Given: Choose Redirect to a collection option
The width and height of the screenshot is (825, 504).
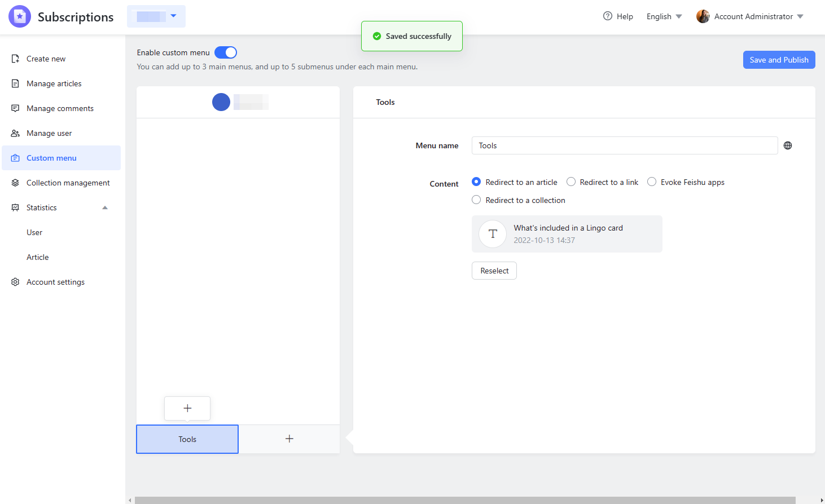Looking at the screenshot, I should 476,200.
